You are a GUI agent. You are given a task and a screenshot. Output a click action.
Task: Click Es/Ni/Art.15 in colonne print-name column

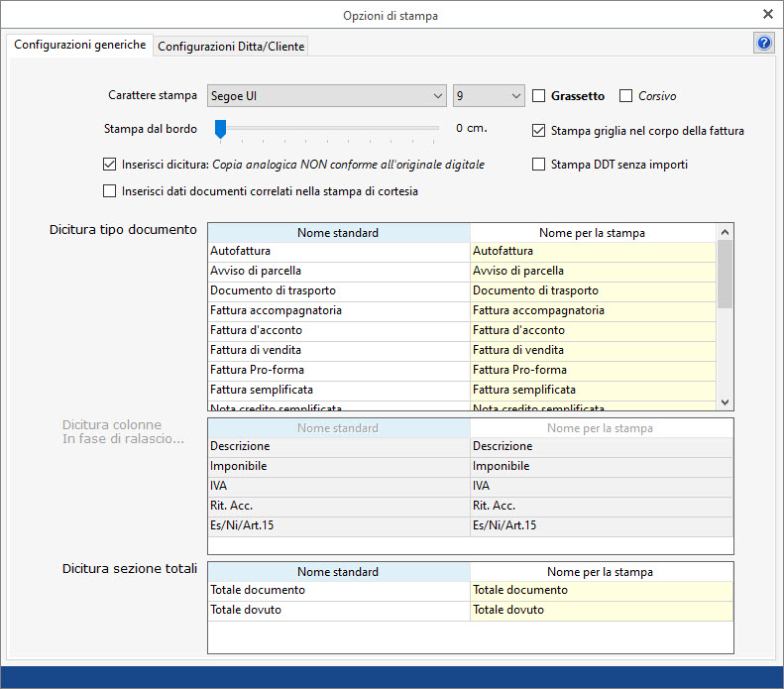pos(602,526)
